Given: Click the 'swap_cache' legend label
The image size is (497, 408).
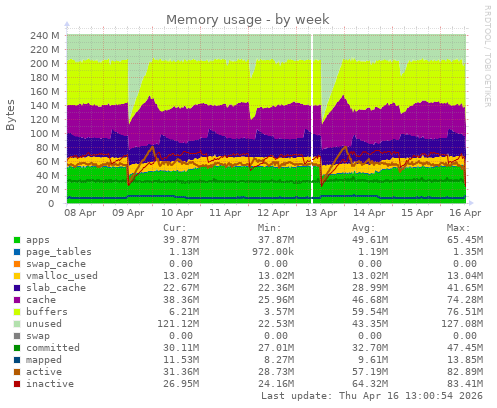Looking at the screenshot, I should click(56, 264).
